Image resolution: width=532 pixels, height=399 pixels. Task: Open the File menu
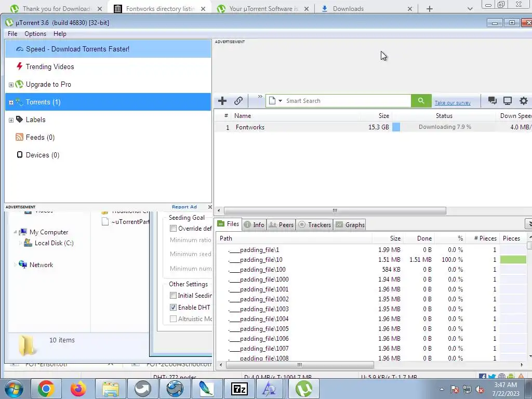pyautogui.click(x=12, y=34)
